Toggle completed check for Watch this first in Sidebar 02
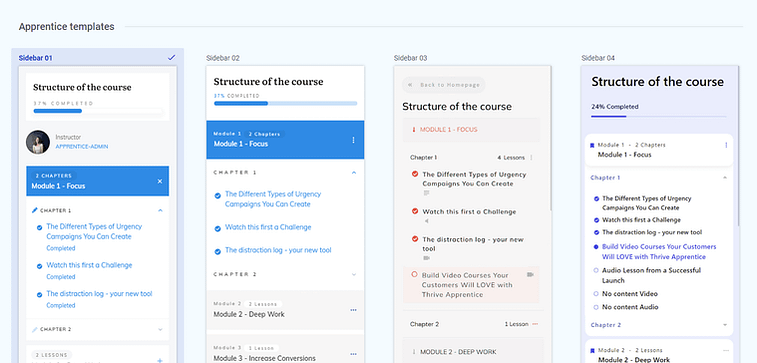Image resolution: width=757 pixels, height=363 pixels. (218, 228)
